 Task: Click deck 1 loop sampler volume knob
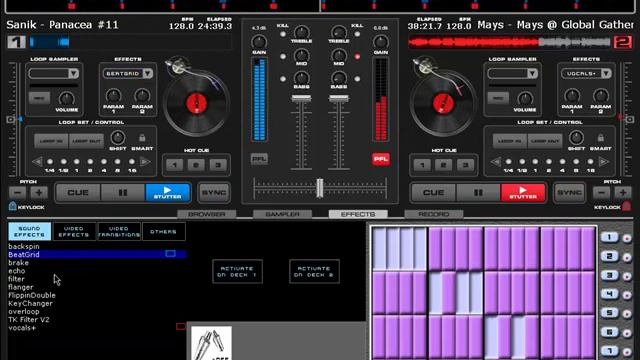point(67,98)
